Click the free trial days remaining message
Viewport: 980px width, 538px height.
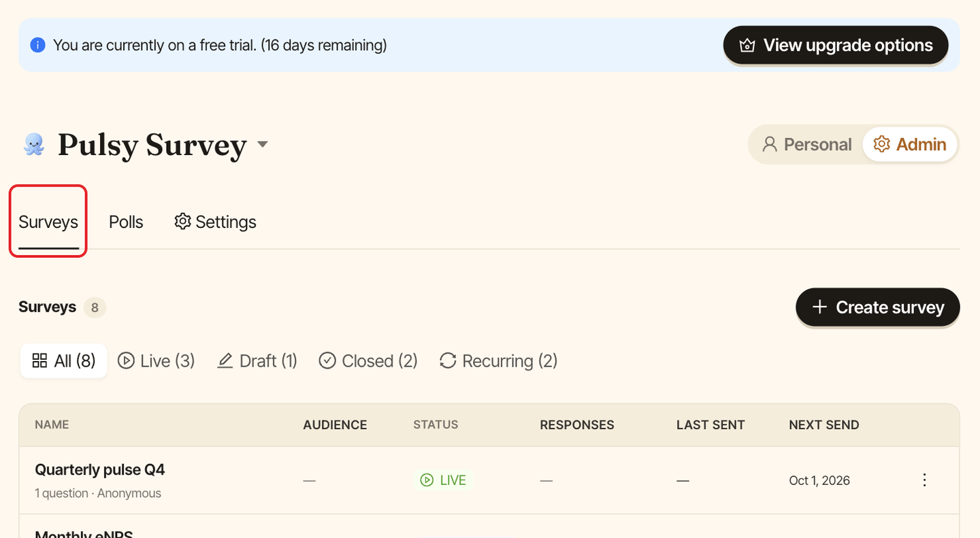(x=220, y=46)
